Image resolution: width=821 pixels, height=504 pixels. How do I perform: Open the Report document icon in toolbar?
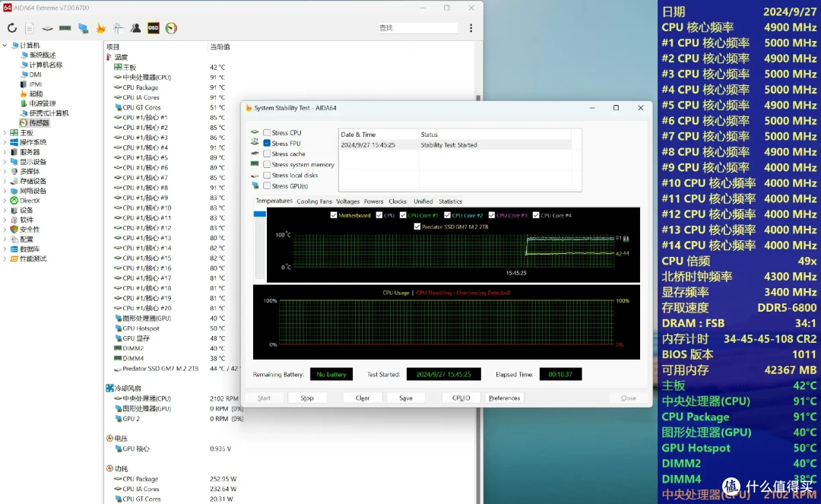point(30,28)
